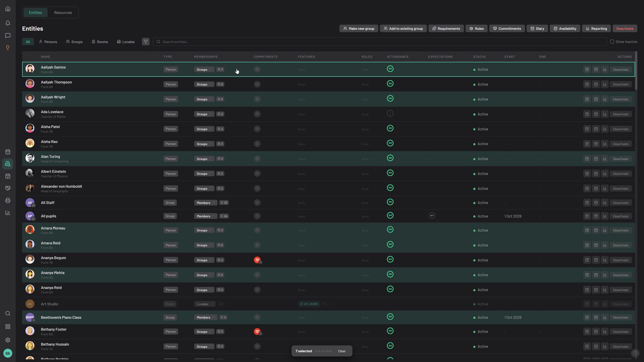644x362 pixels.
Task: Filter by Rooms tab
Action: click(100, 42)
